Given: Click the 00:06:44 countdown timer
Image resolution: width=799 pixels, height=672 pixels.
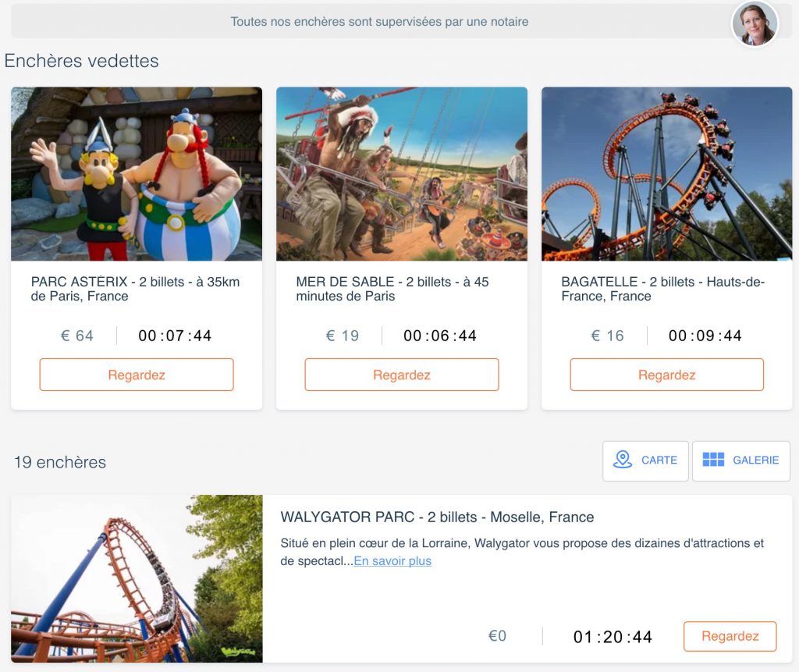Looking at the screenshot, I should (x=440, y=336).
